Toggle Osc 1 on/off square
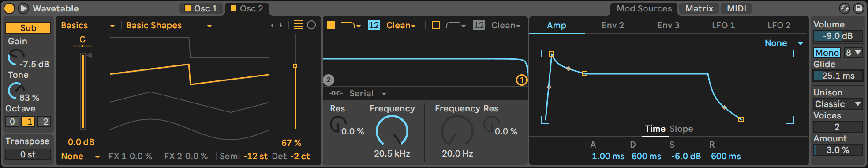Screen dimensions: 868x168 [187, 8]
